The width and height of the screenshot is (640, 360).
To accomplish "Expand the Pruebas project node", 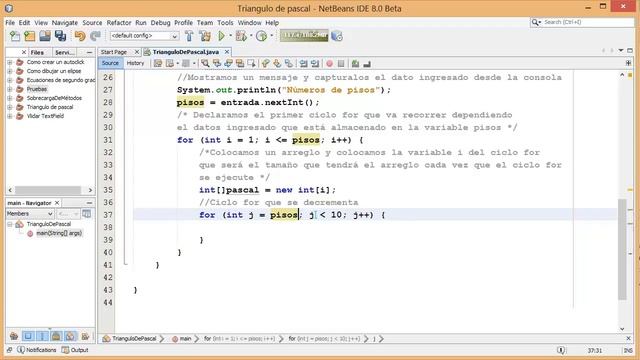I will [x=10, y=89].
